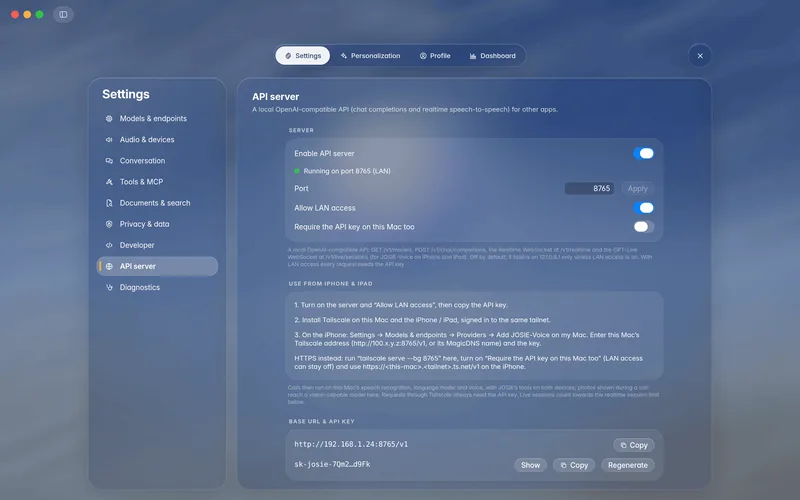Click the Allow LAN access label

[324, 208]
